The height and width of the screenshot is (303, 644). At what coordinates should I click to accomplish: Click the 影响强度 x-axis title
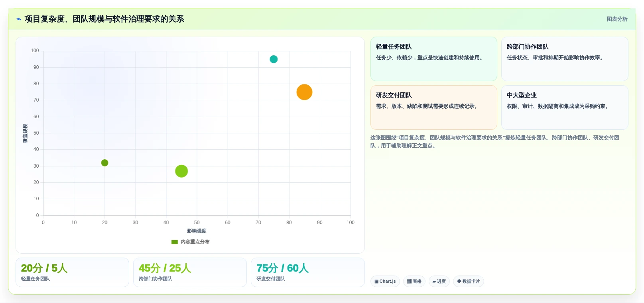click(x=197, y=231)
